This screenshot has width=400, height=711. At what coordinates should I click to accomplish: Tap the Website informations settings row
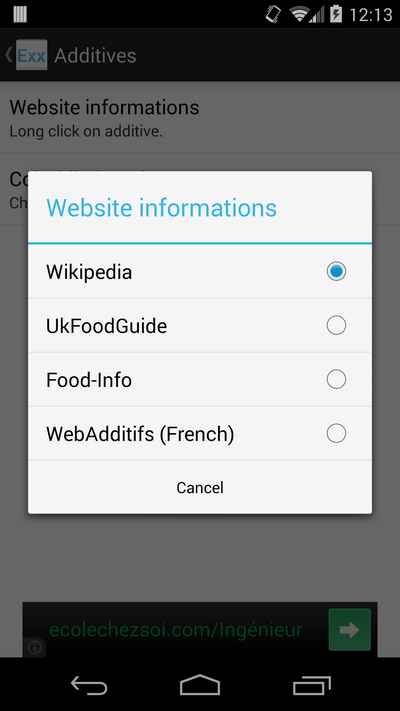pos(200,117)
